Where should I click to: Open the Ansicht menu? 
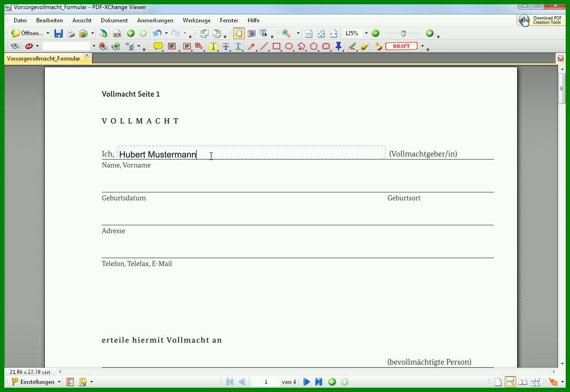[x=82, y=20]
